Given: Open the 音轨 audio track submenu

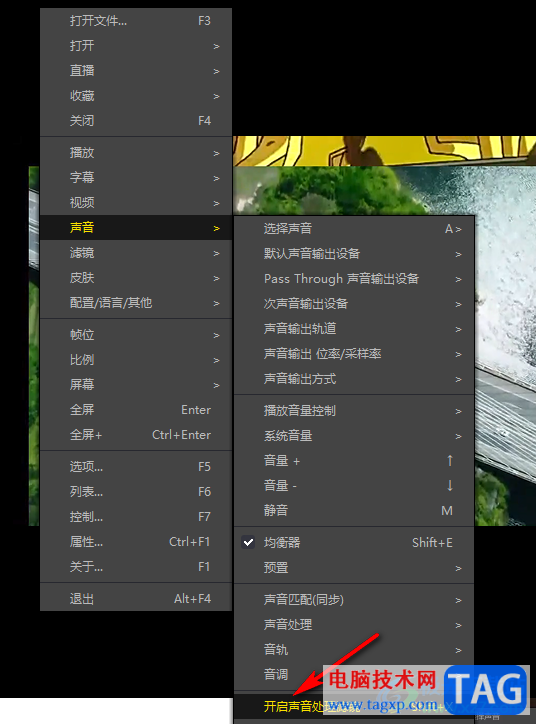Looking at the screenshot, I should tap(354, 650).
